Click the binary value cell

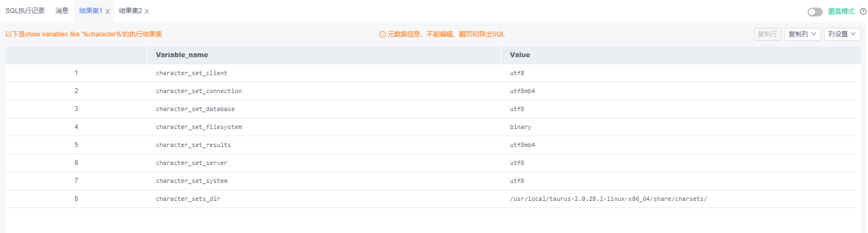[x=520, y=127]
